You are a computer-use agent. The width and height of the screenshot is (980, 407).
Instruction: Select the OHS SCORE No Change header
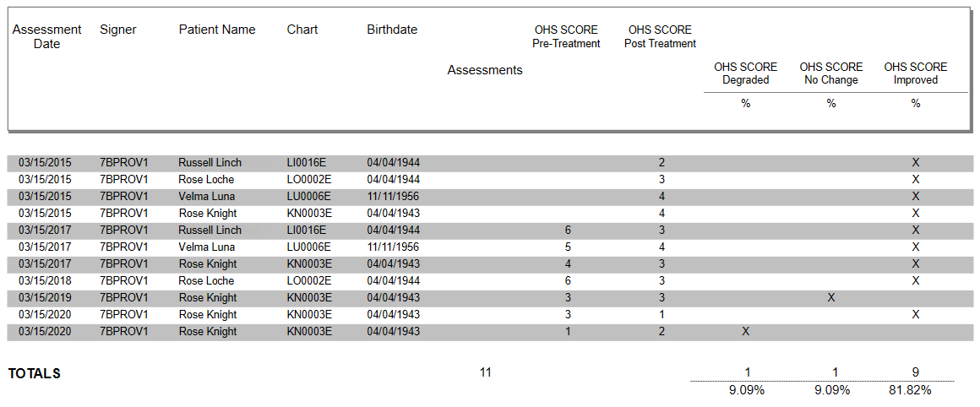[x=831, y=73]
